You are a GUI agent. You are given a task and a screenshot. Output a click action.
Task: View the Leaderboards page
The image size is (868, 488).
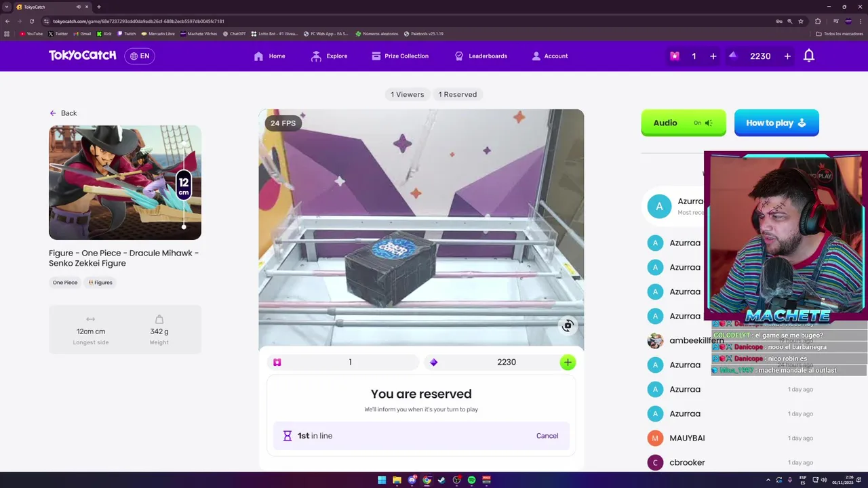click(x=481, y=56)
